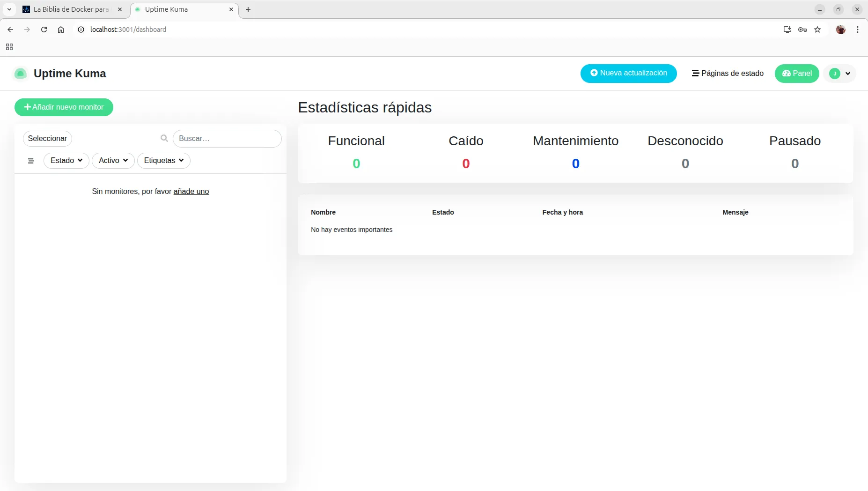Go back in browser history
Image resolution: width=868 pixels, height=491 pixels.
point(10,30)
